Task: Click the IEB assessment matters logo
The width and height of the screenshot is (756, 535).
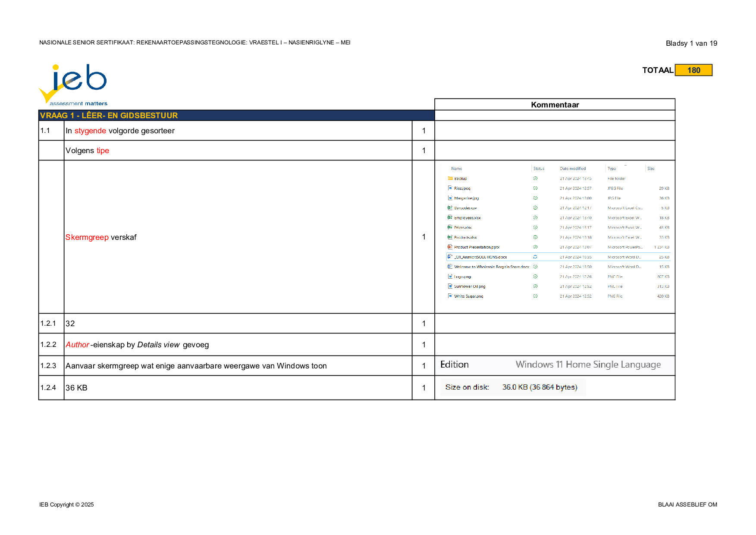Action: pyautogui.click(x=73, y=84)
